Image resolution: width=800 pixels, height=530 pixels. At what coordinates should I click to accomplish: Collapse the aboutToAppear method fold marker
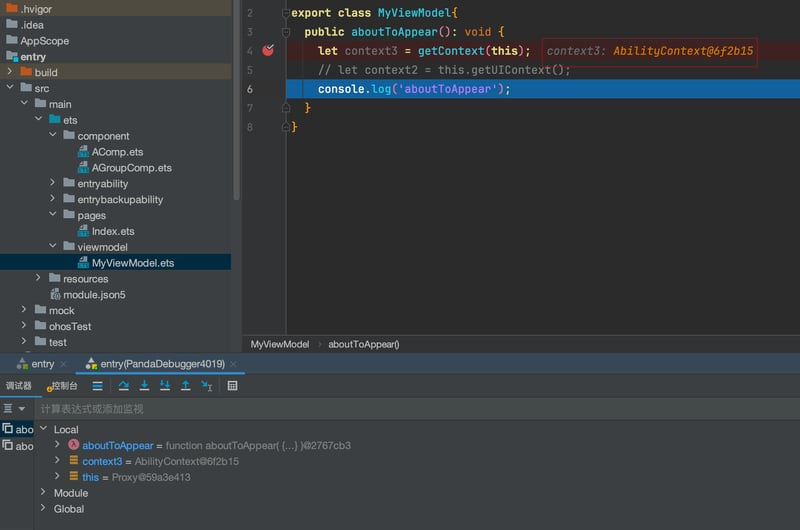tap(286, 32)
